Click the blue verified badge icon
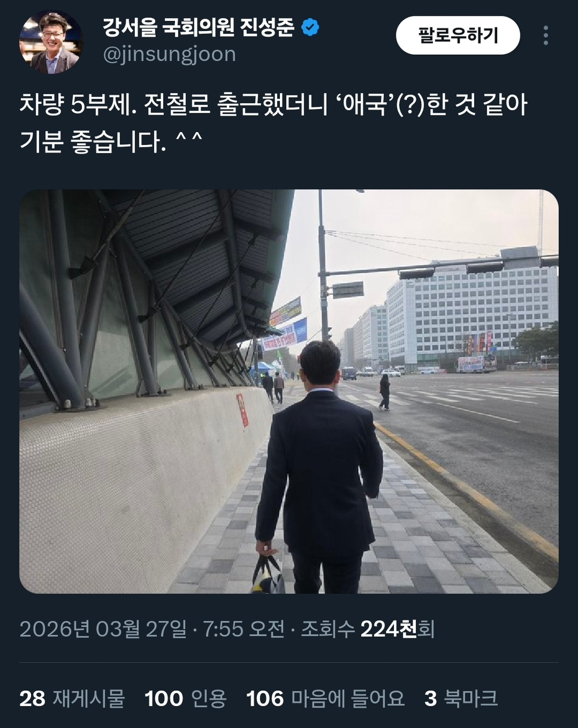 point(310,27)
